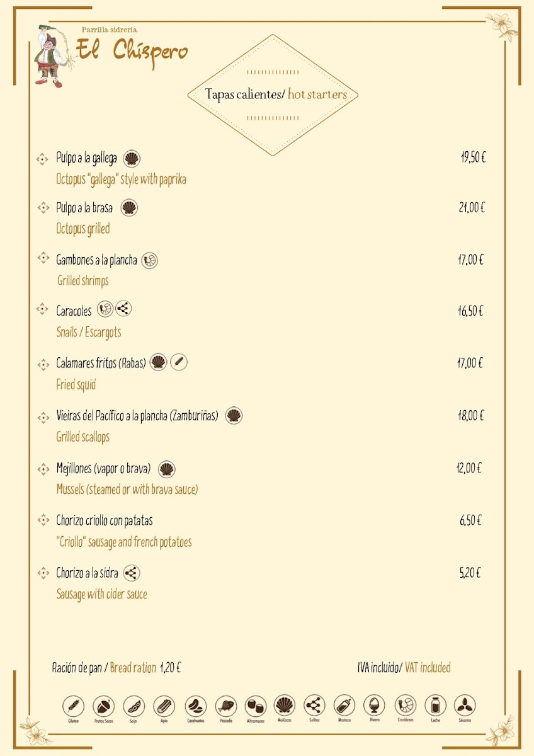Viewport: 534px width, 756px height.
Task: Click sulfites icon beside Chorizo a la sidra
Action: coord(132,573)
